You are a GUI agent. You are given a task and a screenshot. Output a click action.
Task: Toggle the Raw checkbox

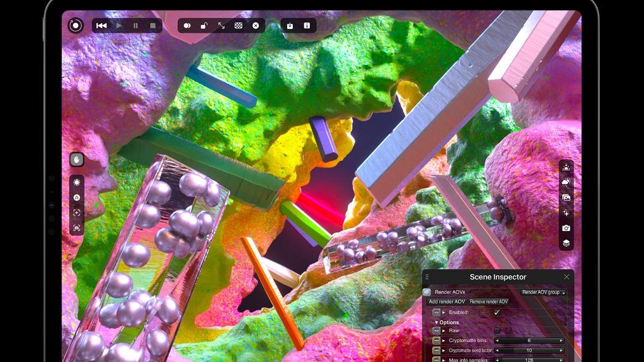tap(497, 330)
